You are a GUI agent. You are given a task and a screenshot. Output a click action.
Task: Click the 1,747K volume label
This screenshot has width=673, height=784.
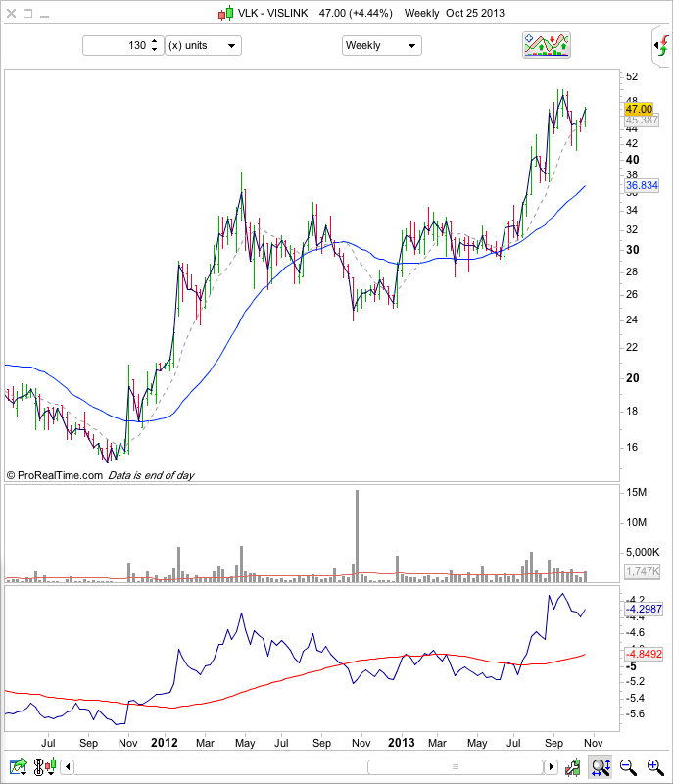click(x=643, y=571)
